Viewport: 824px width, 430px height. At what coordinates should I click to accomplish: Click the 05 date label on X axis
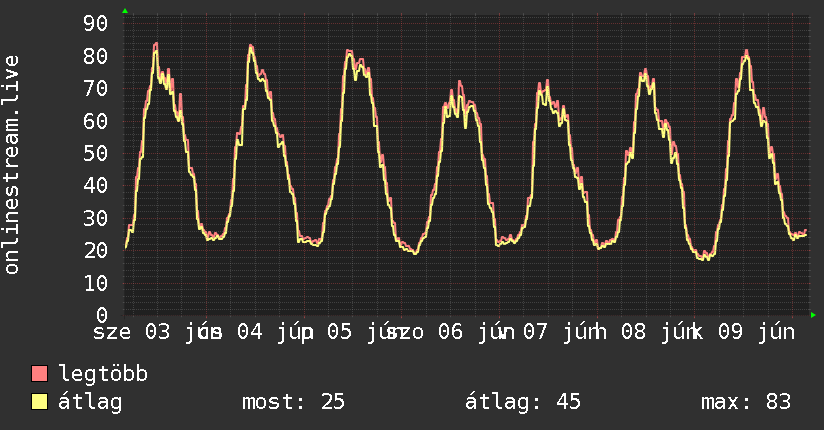point(339,332)
